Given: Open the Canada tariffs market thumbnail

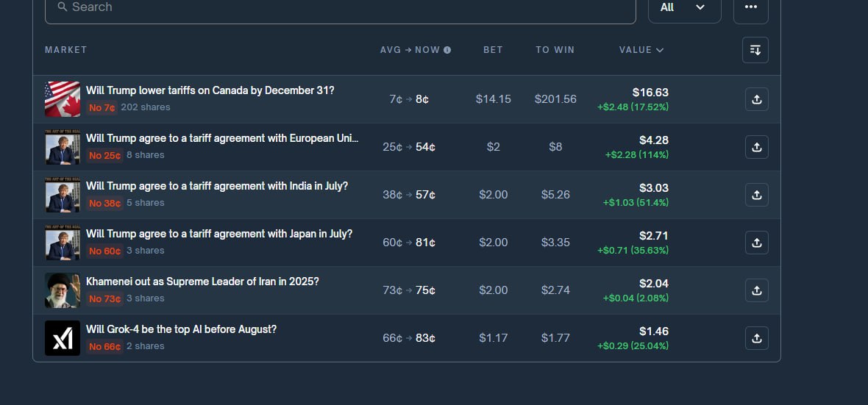Looking at the screenshot, I should click(x=63, y=99).
